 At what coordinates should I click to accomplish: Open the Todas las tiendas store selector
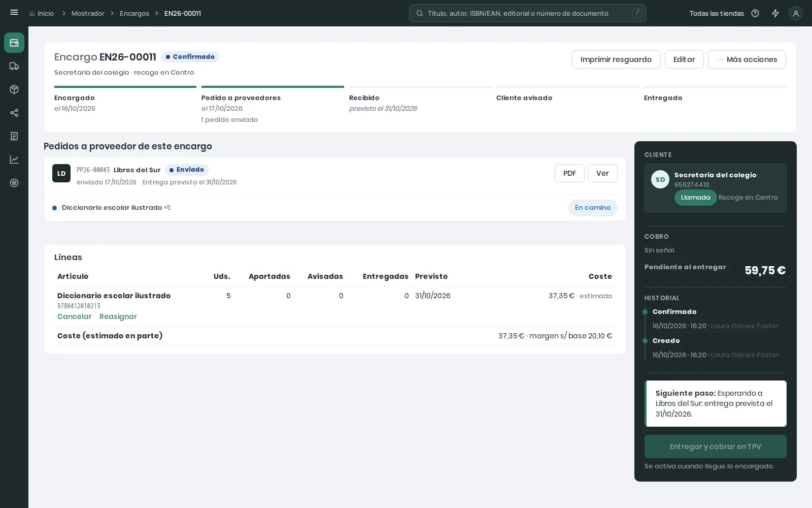pos(717,13)
